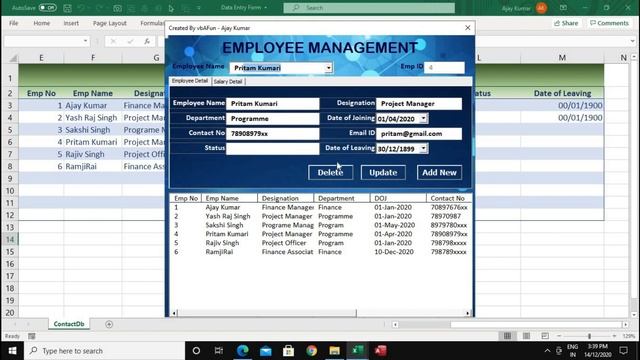
Task: Open Google Chrome from taskbar
Action: [x=311, y=351]
